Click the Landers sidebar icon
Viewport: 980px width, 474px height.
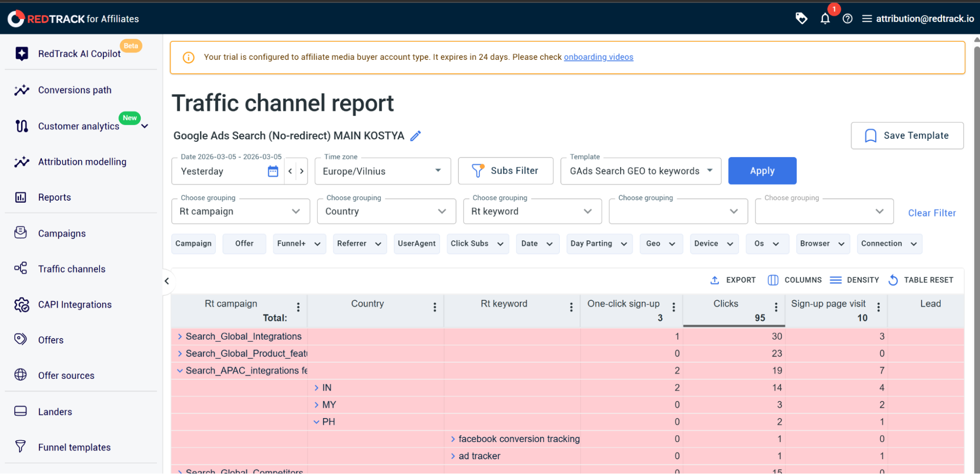pos(21,411)
